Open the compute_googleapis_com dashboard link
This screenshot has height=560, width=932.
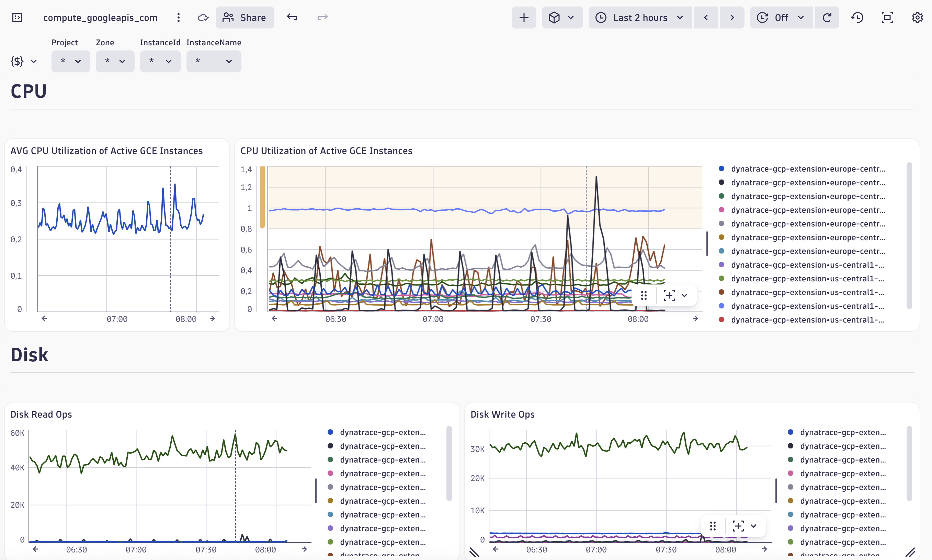[x=101, y=17]
